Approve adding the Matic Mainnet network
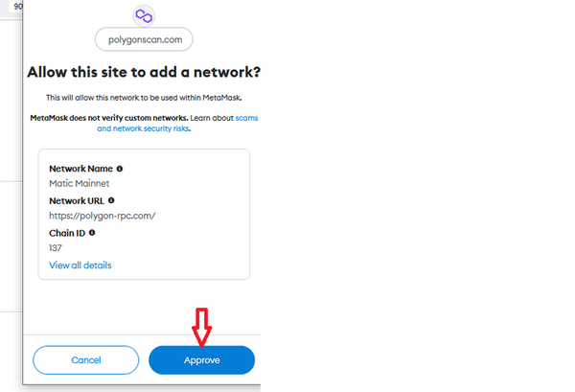 tap(201, 360)
